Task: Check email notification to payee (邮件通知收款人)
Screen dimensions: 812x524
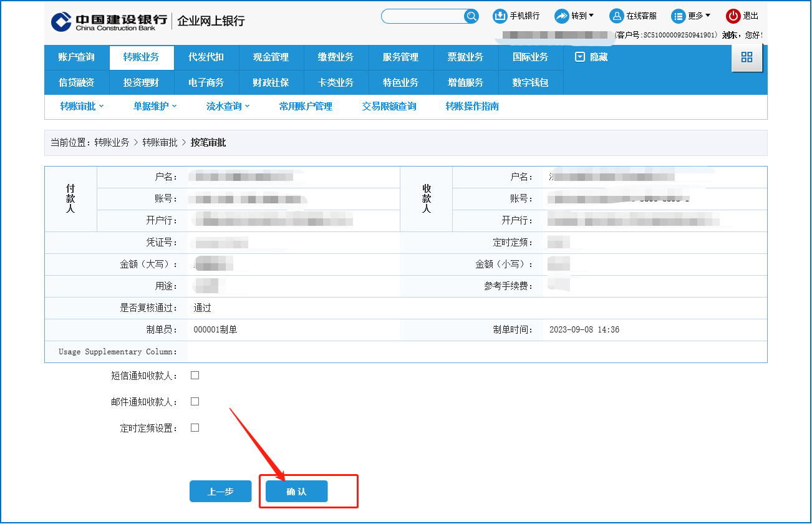Action: point(195,402)
